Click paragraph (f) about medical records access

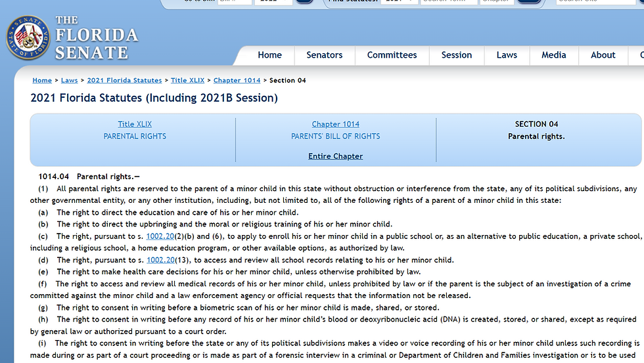click(331, 289)
